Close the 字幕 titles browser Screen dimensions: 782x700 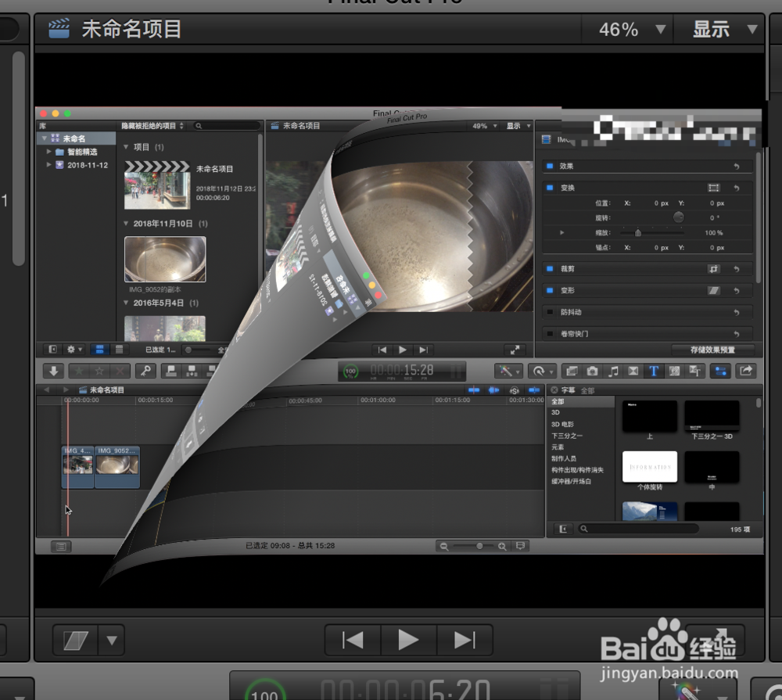point(554,389)
